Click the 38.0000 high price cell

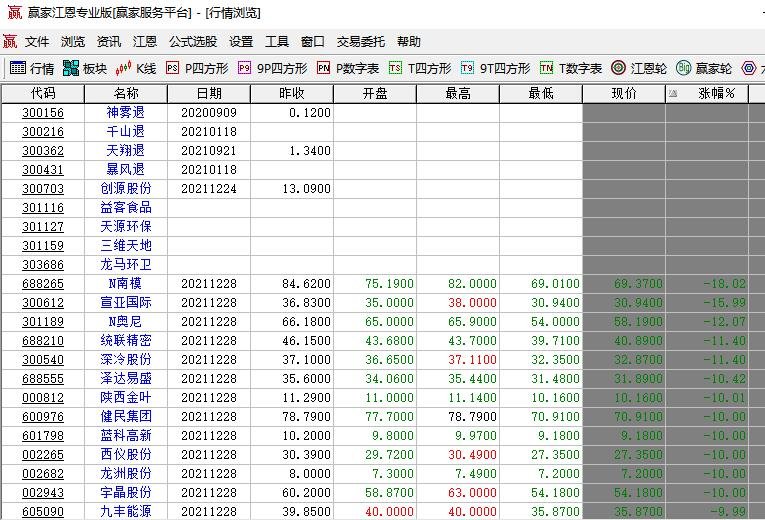click(x=472, y=303)
